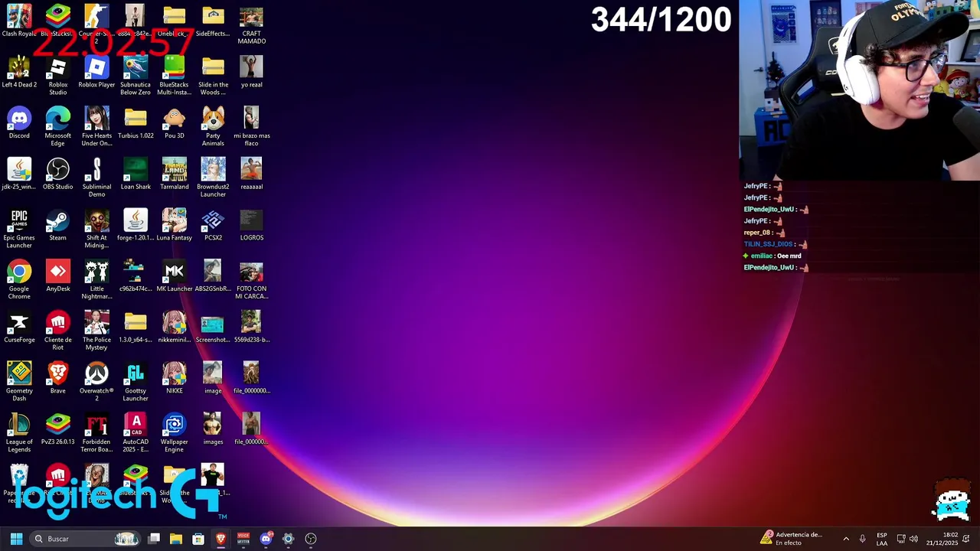980x551 pixels.
Task: Launch NIKKE desktop shortcut
Action: pyautogui.click(x=174, y=378)
